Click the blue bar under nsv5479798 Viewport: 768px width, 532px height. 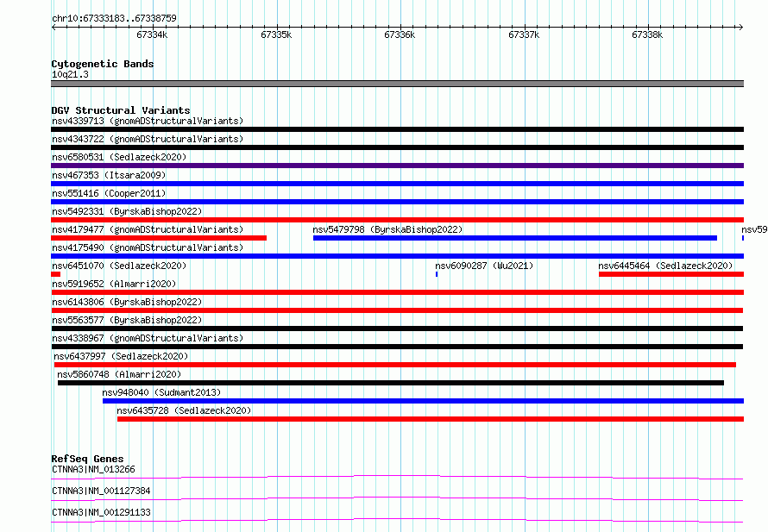515,238
